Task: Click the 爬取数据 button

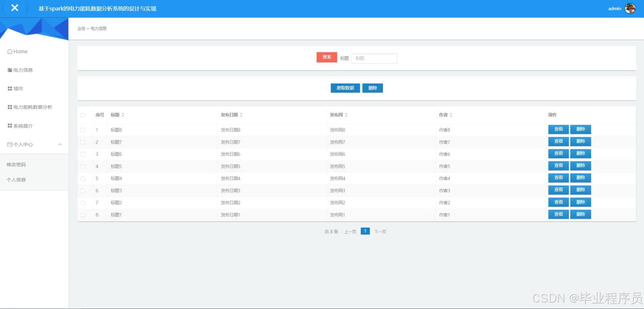Action: (x=345, y=88)
